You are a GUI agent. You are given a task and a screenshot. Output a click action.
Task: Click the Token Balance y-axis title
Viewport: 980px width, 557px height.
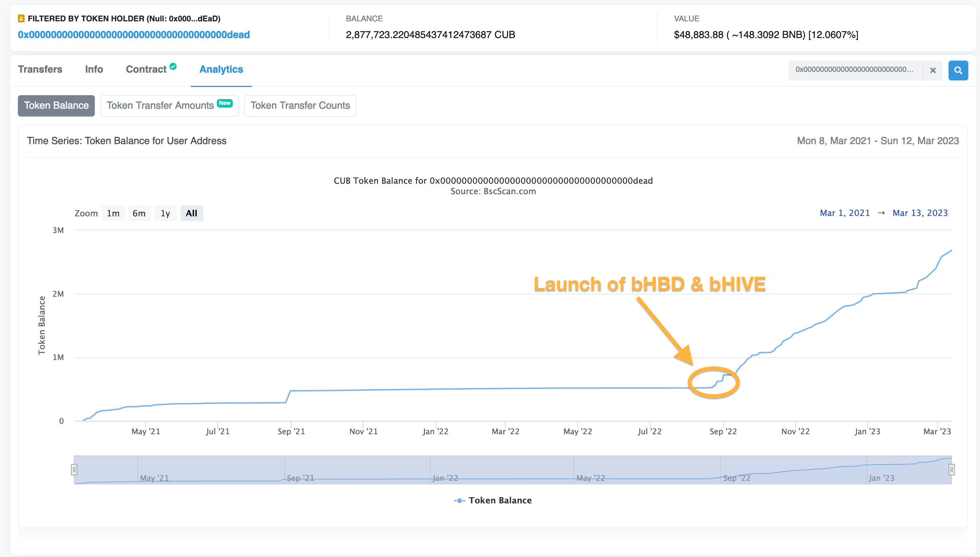point(42,325)
